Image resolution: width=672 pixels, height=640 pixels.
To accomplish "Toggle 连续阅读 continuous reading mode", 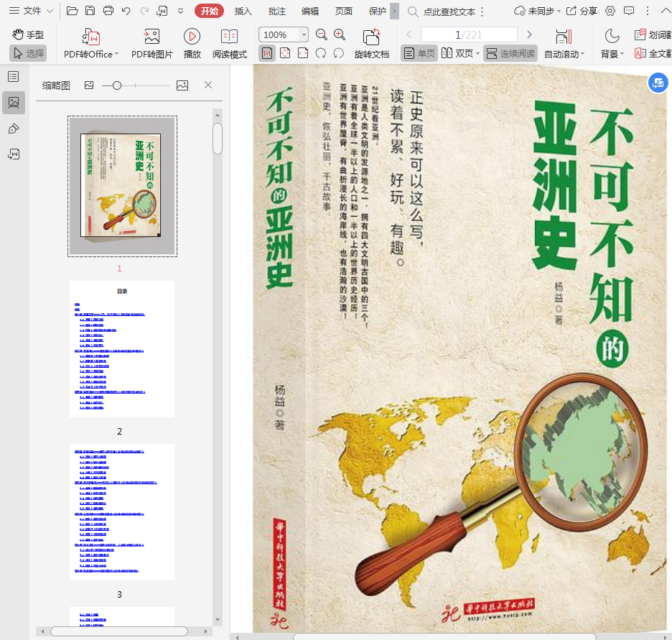I will tap(510, 54).
